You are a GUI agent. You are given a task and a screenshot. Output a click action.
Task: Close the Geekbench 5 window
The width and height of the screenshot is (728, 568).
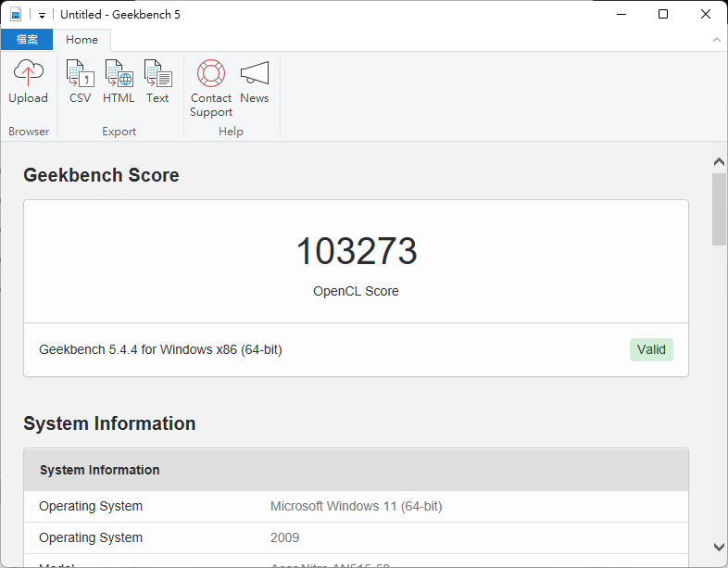coord(705,15)
